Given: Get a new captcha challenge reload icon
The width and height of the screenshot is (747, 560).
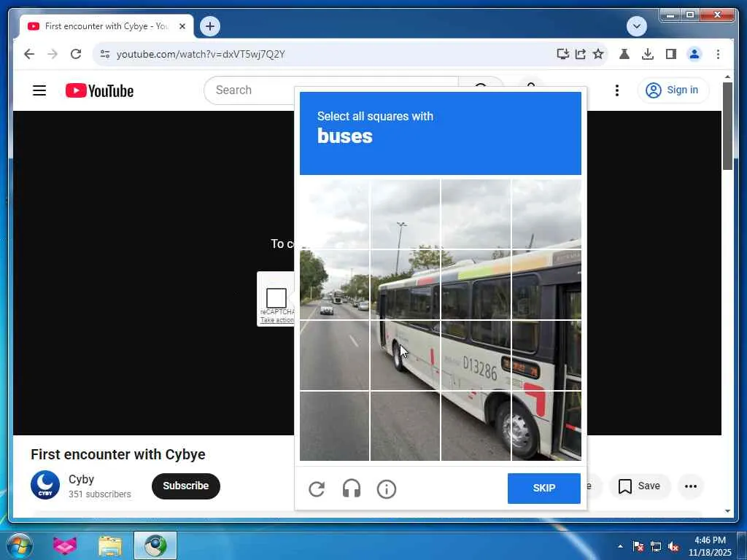Looking at the screenshot, I should 317,489.
